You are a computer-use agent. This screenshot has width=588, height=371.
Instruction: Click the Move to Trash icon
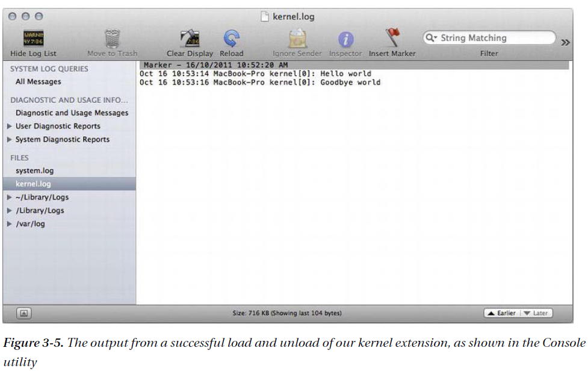coord(112,39)
